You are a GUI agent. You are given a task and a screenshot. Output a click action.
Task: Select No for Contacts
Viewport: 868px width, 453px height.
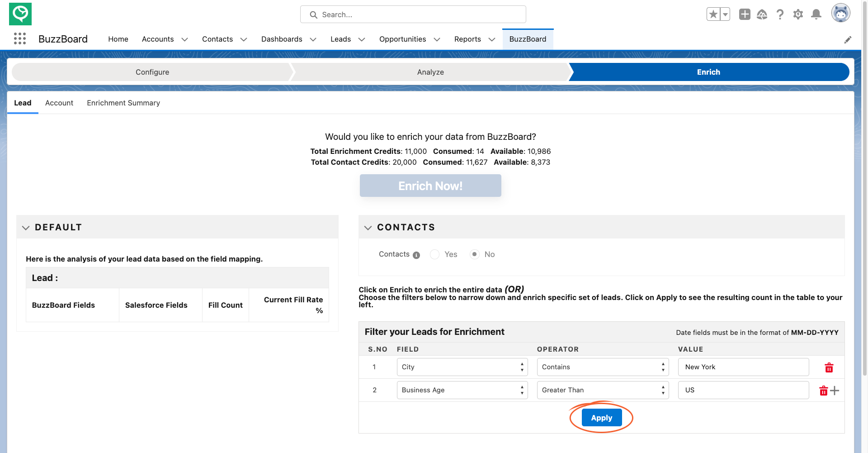point(474,254)
